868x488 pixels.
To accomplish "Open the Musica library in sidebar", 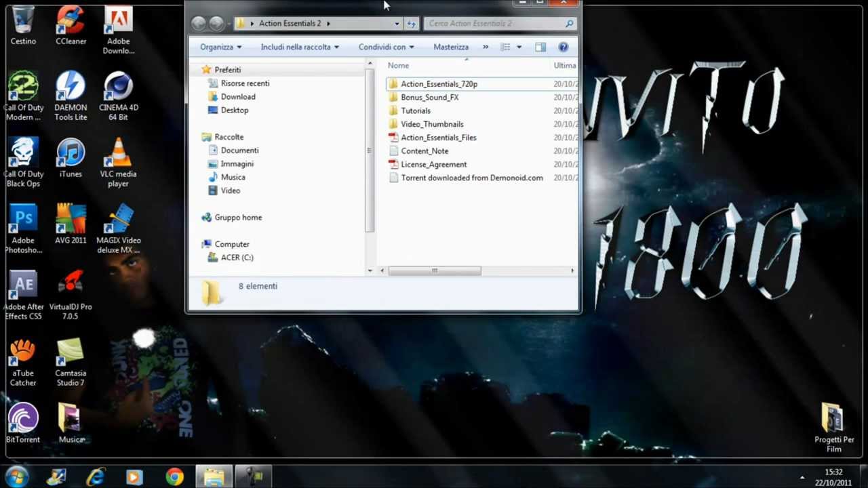I will pyautogui.click(x=233, y=177).
